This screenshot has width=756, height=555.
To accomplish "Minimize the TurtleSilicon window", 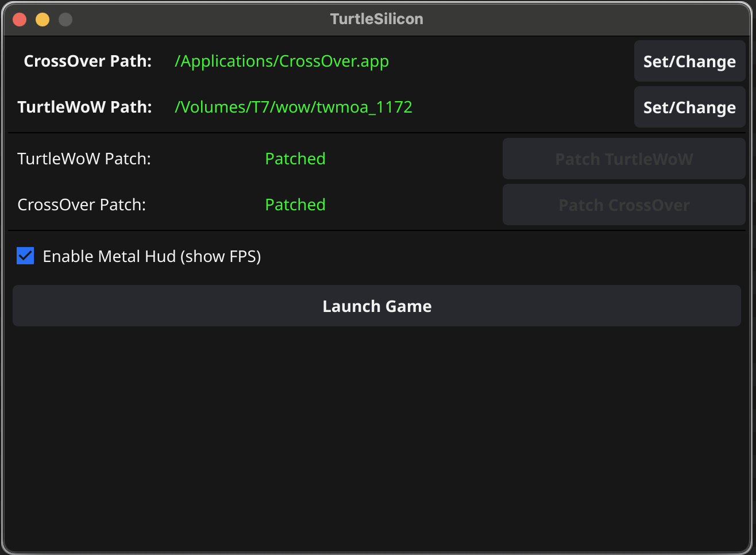I will pyautogui.click(x=43, y=20).
